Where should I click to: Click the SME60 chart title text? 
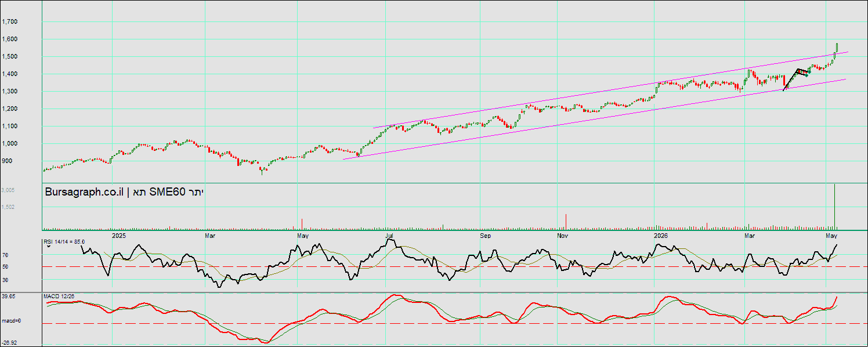pyautogui.click(x=168, y=192)
